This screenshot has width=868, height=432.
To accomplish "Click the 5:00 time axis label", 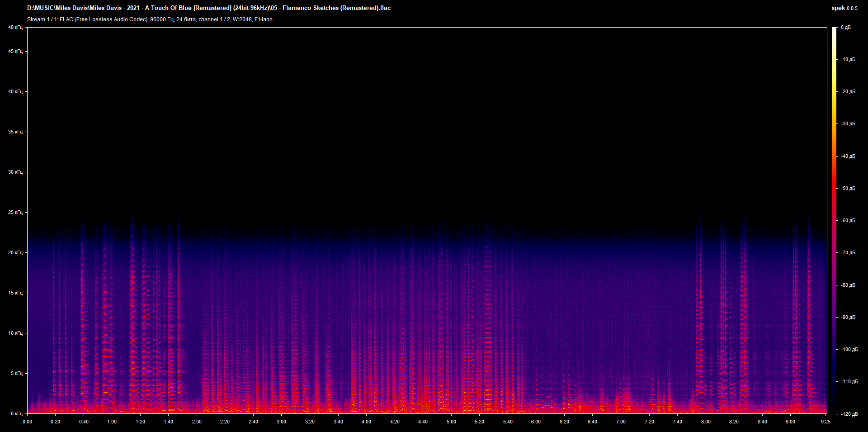I will [451, 422].
